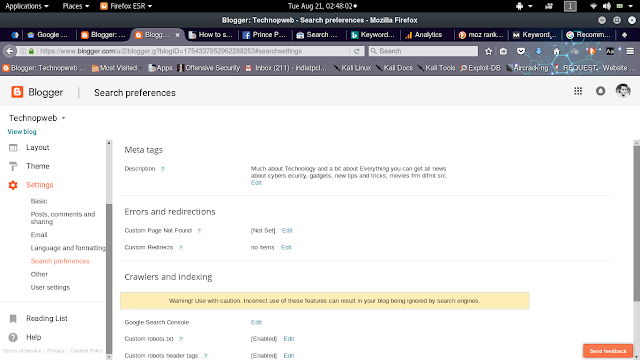Click the Settings gear icon
This screenshot has height=360, width=640.
[x=13, y=185]
